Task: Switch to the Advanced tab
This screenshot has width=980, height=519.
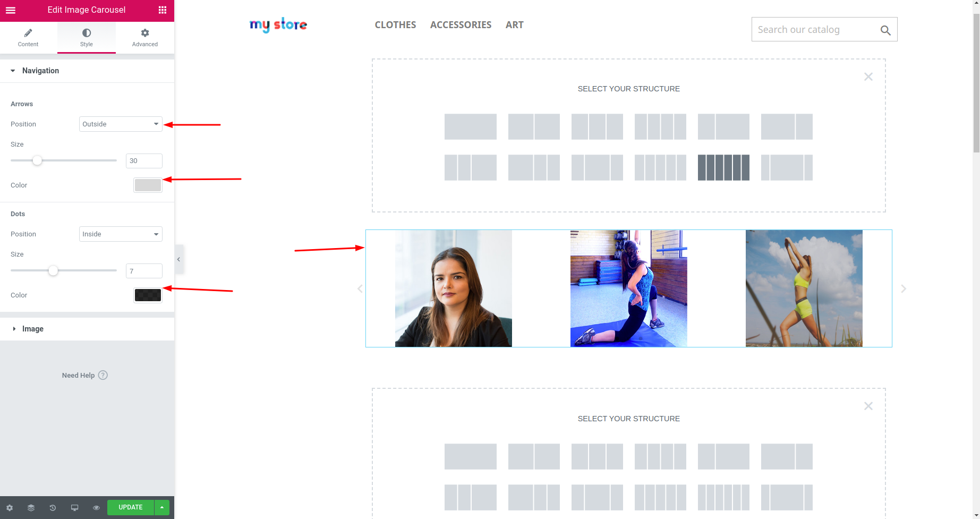Action: coord(145,38)
